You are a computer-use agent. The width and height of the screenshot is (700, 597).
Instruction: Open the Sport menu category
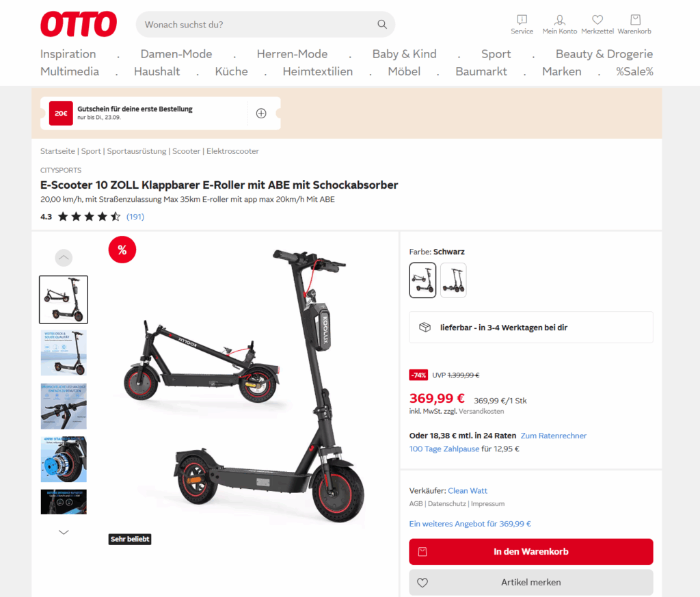coord(496,54)
